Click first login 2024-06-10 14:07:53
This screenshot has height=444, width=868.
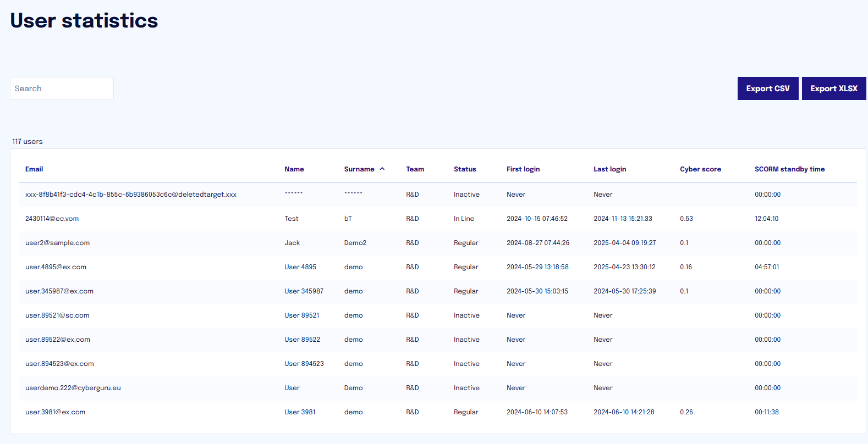pyautogui.click(x=537, y=412)
